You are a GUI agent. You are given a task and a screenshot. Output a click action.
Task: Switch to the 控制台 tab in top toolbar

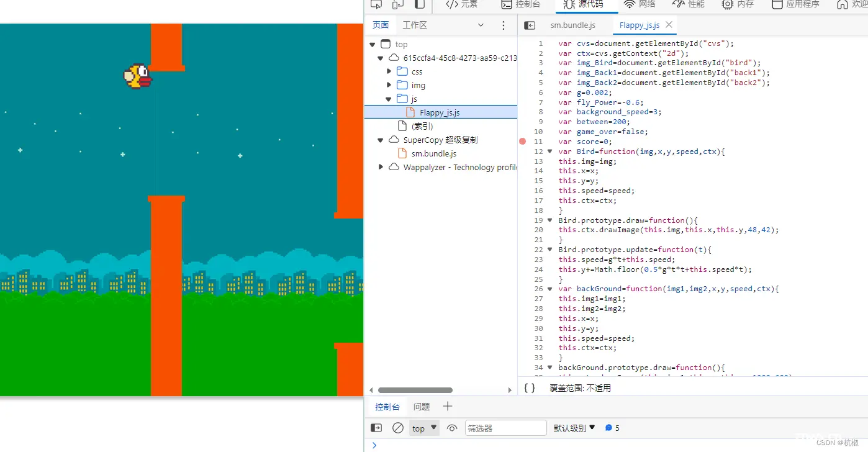[x=520, y=4]
